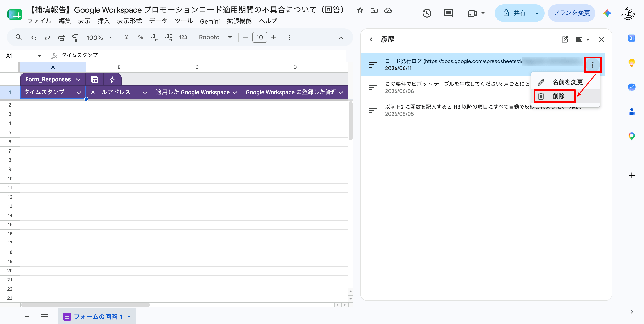Screen dimensions: 644x324
Task: Click the Google Sheets home logo
Action: coord(14,14)
